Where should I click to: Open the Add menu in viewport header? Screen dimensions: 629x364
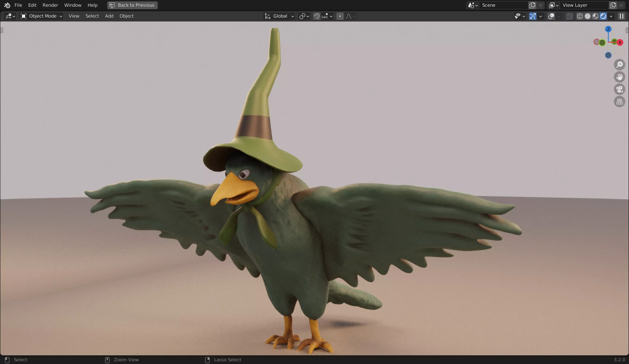[x=109, y=16]
